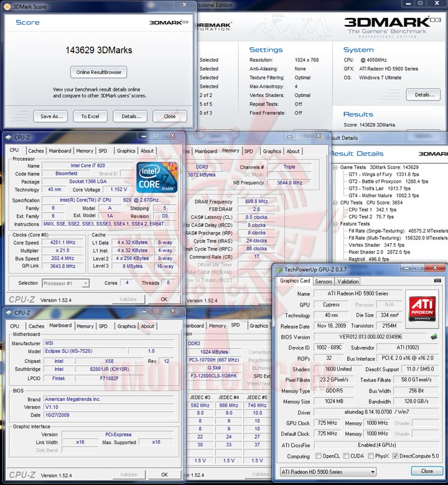Image resolution: width=448 pixels, height=485 pixels.
Task: Click the F3-12800CL8-1GBHK part number
Action: pos(213,376)
